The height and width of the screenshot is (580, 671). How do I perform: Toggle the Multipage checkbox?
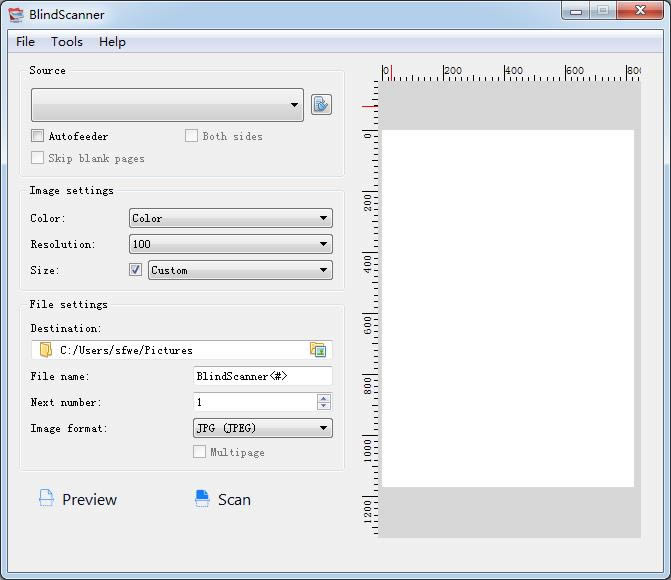199,452
